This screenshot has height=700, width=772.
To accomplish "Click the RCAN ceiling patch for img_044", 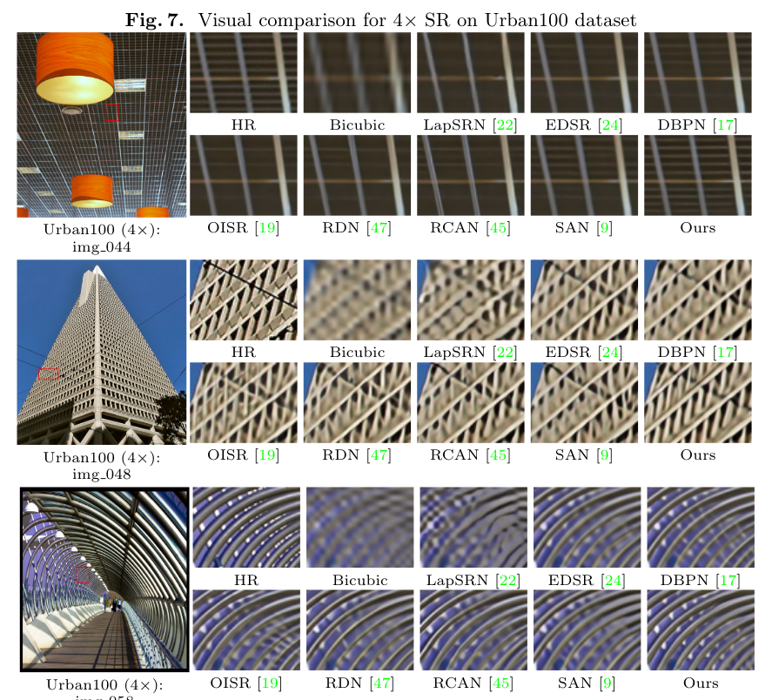I will [471, 175].
